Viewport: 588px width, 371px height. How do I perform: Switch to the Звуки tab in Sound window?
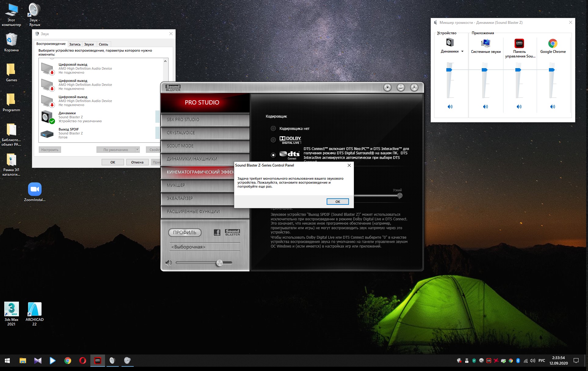tap(89, 44)
